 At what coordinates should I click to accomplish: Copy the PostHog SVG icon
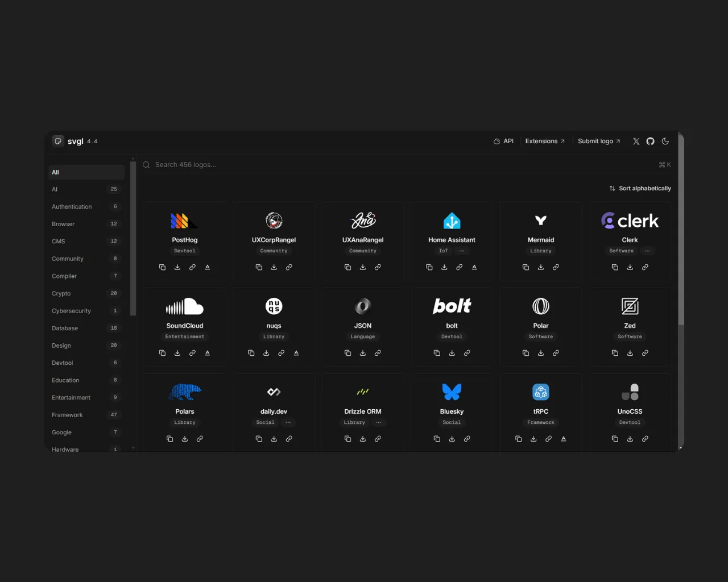[x=162, y=267]
